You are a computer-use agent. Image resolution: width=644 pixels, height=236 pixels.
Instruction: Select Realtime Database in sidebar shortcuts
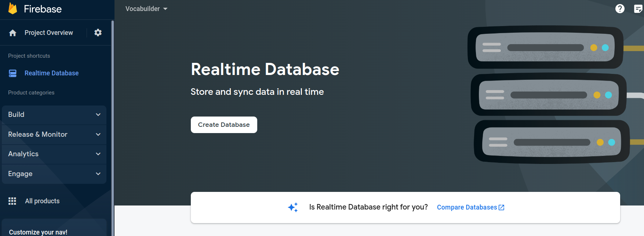(x=52, y=73)
